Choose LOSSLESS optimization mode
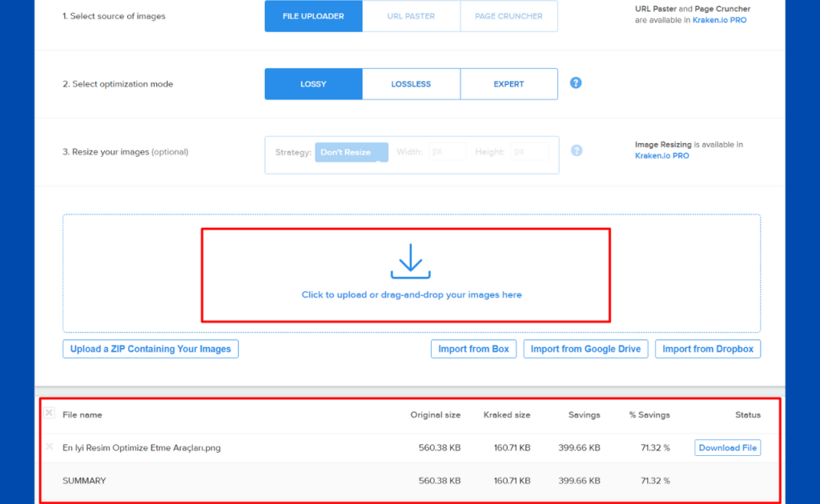820x504 pixels. coord(411,84)
